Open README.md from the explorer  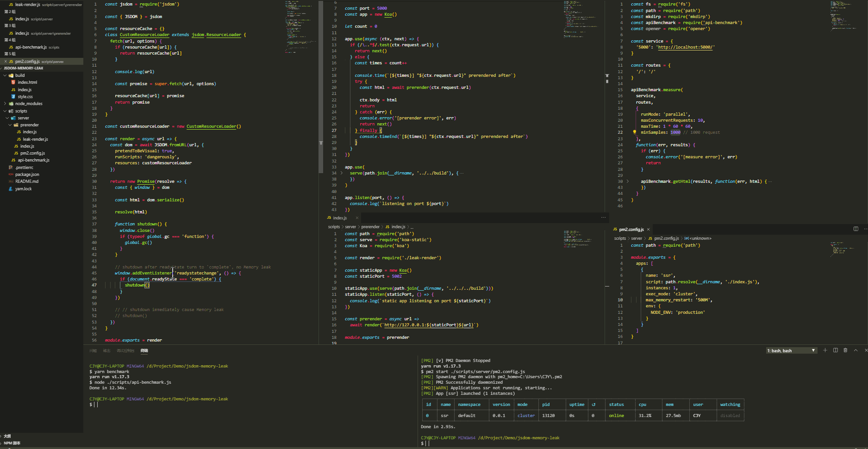tap(27, 181)
